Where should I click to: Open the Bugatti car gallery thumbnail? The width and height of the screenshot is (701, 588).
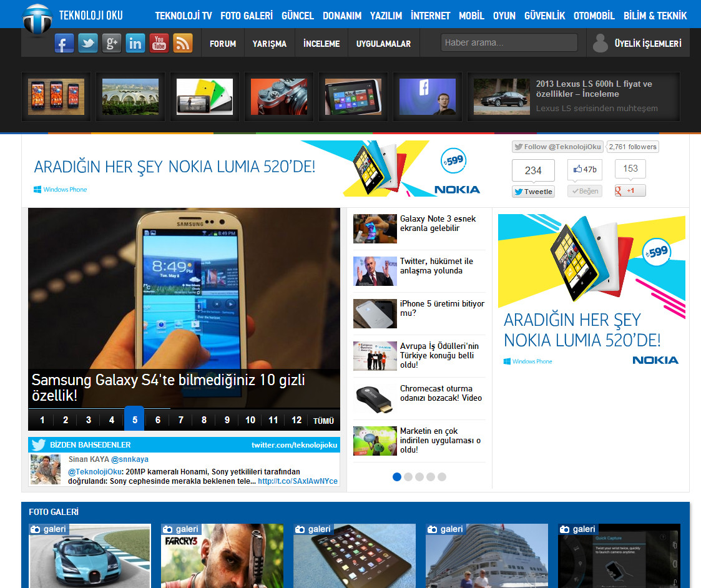point(90,556)
